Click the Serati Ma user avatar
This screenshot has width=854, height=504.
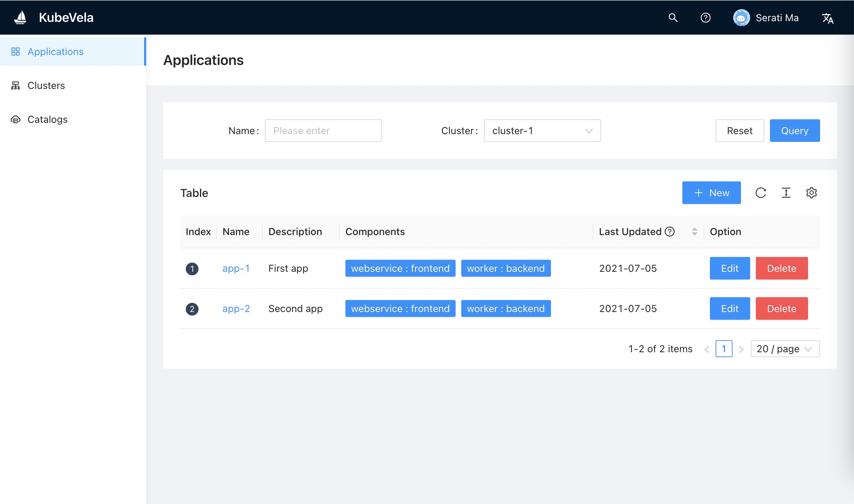(x=741, y=18)
